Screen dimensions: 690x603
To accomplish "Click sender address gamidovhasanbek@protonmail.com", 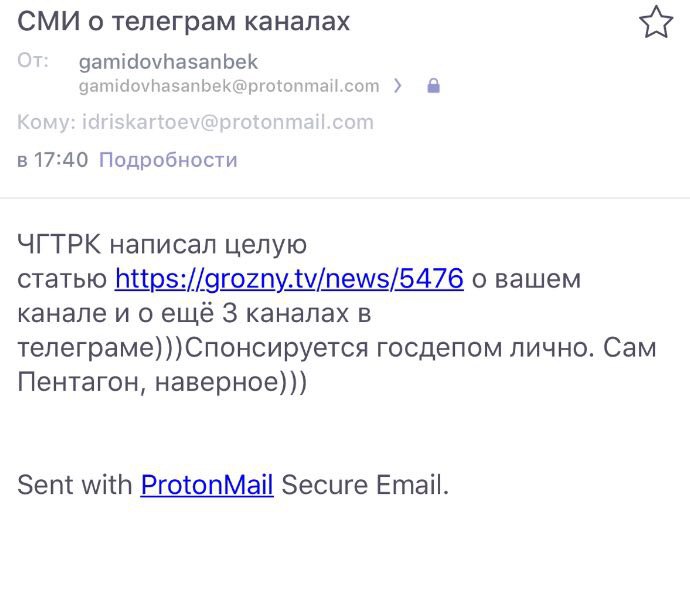I will pyautogui.click(x=229, y=86).
